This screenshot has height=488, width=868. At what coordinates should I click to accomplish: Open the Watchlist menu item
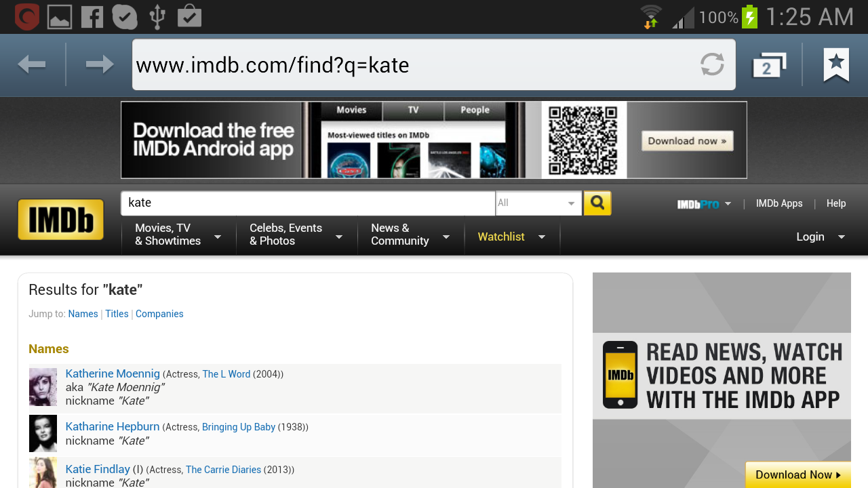(x=501, y=237)
